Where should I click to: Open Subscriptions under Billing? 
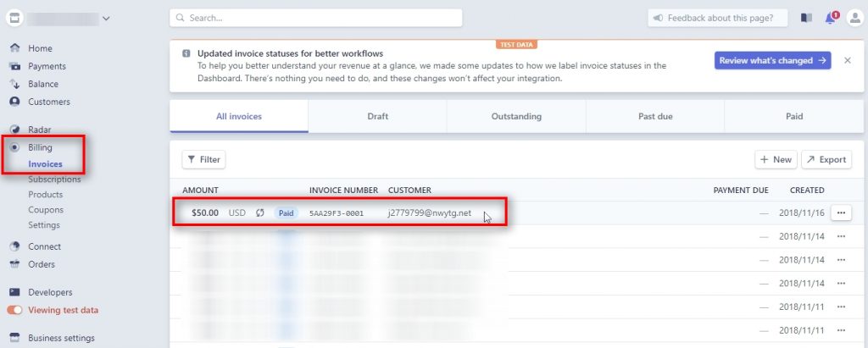pos(54,180)
